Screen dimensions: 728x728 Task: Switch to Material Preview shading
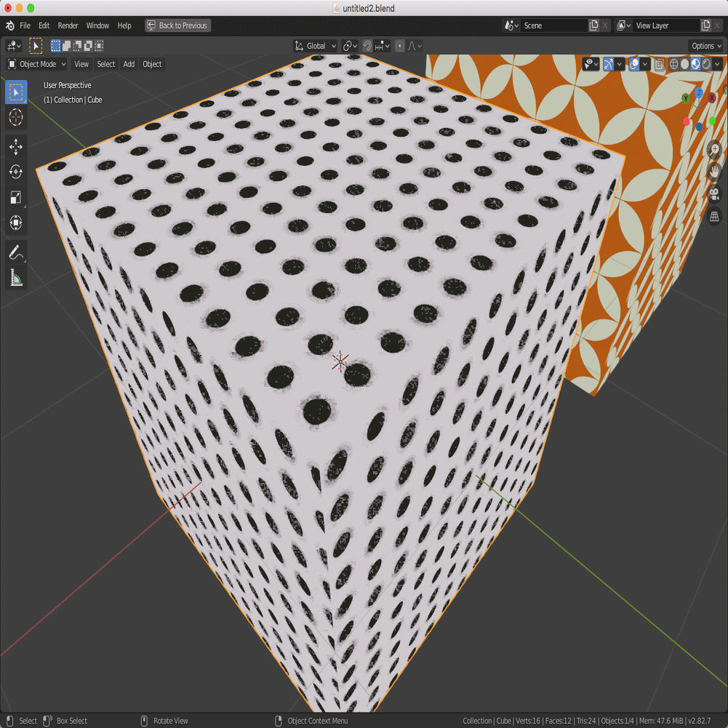(695, 64)
